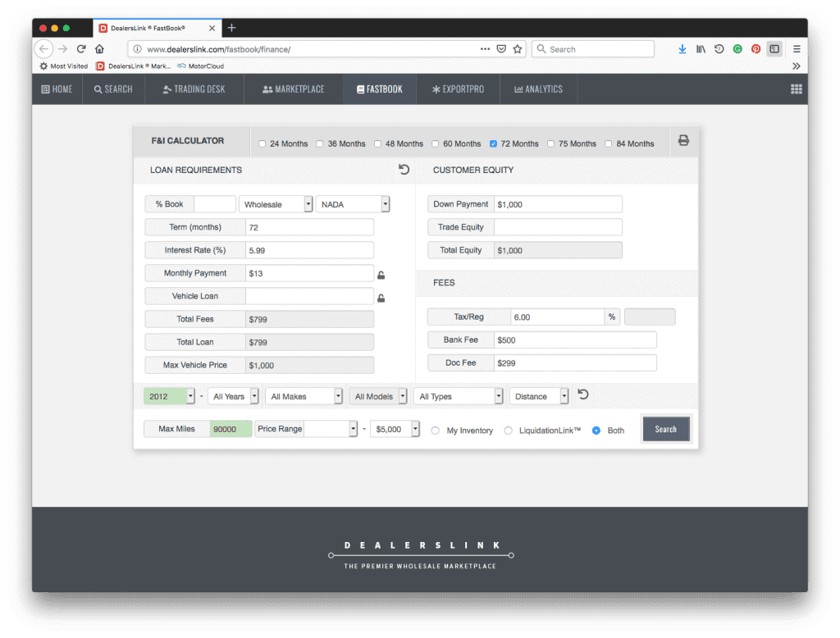The image size is (840, 638).
Task: Show more bookmarks with the chevron
Action: 796,66
